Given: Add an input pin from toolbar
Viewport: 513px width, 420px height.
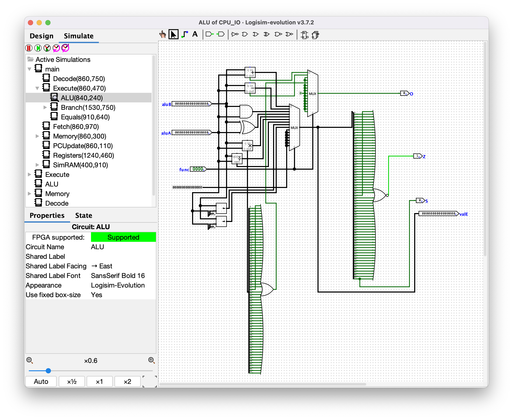Looking at the screenshot, I should (x=209, y=35).
